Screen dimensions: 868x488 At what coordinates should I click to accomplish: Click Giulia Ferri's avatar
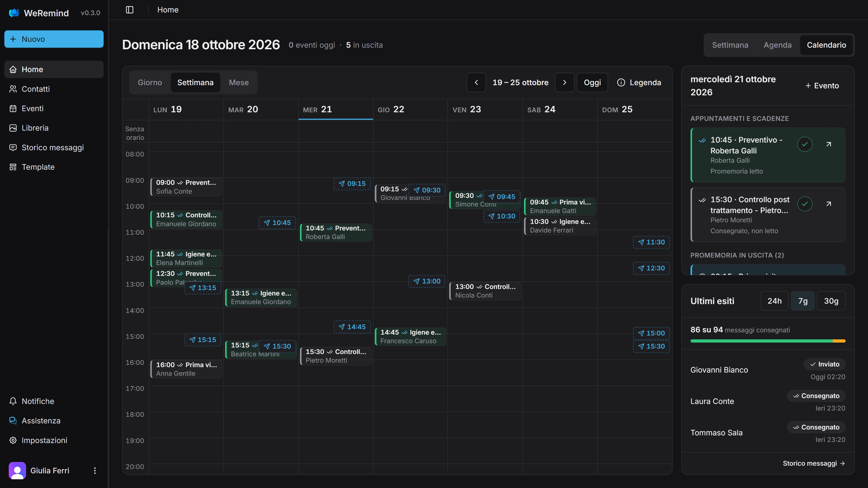(17, 470)
